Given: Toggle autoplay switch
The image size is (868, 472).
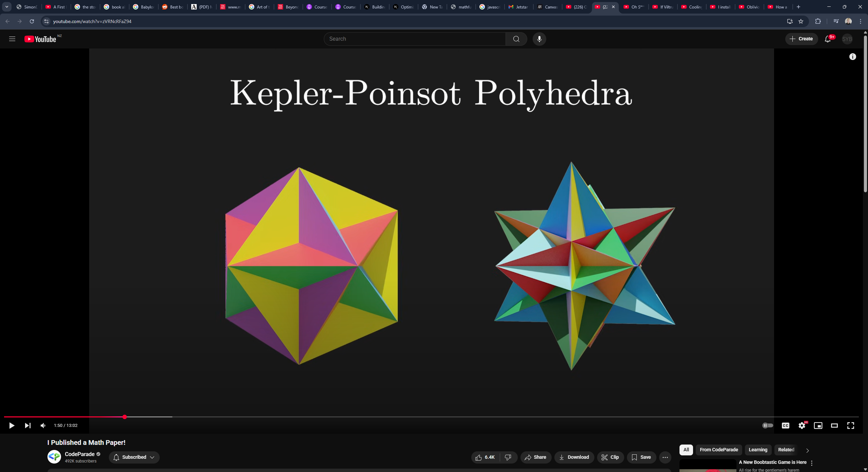Looking at the screenshot, I should [x=768, y=426].
